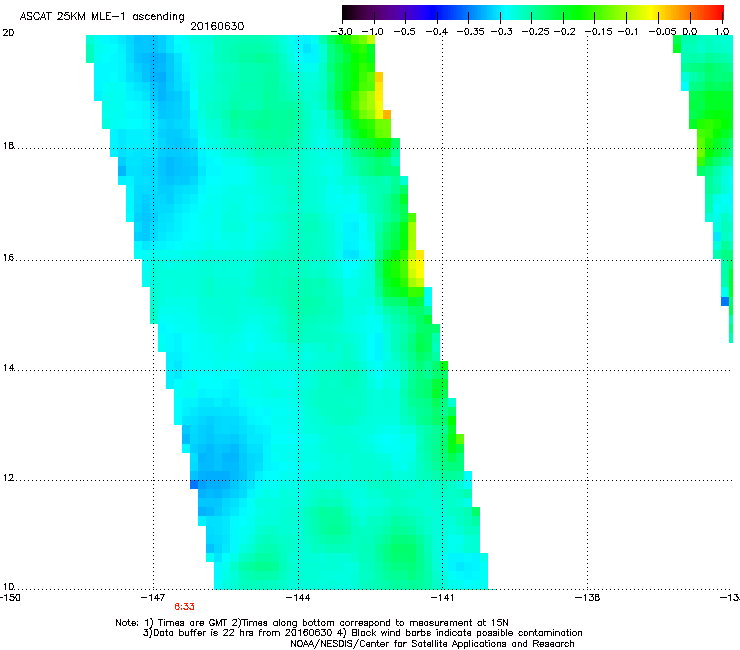Click the colorbar label -0.1

pos(628,32)
